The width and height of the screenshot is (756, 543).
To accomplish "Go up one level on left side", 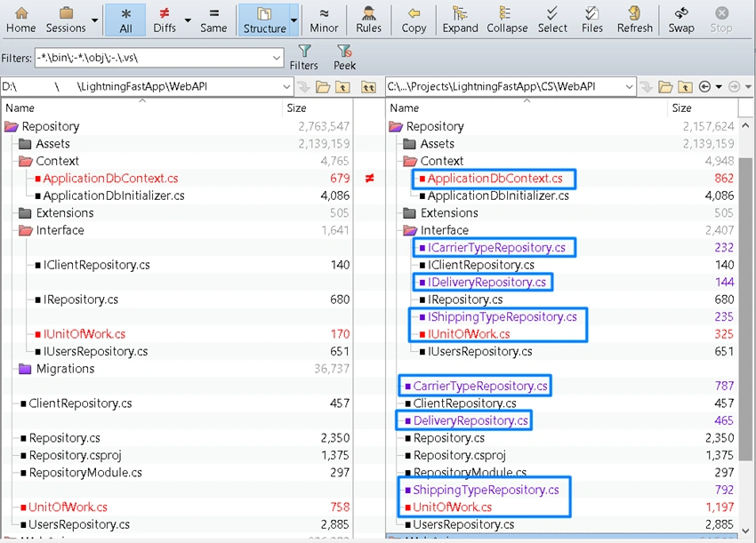I will click(x=342, y=87).
